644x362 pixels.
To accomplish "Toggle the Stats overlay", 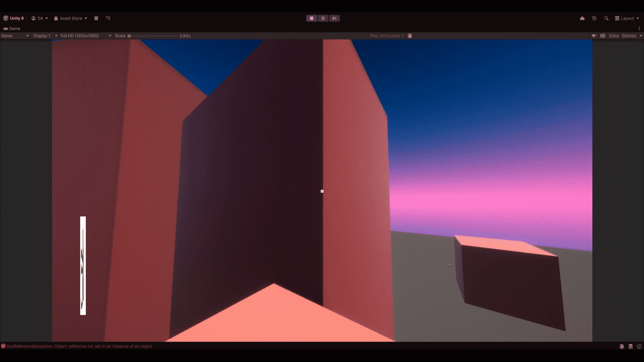I will (614, 36).
